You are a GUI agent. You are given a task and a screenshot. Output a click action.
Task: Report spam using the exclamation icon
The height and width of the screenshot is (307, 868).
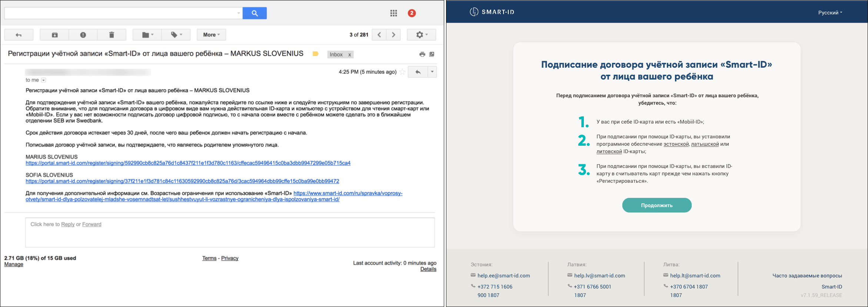pyautogui.click(x=83, y=35)
